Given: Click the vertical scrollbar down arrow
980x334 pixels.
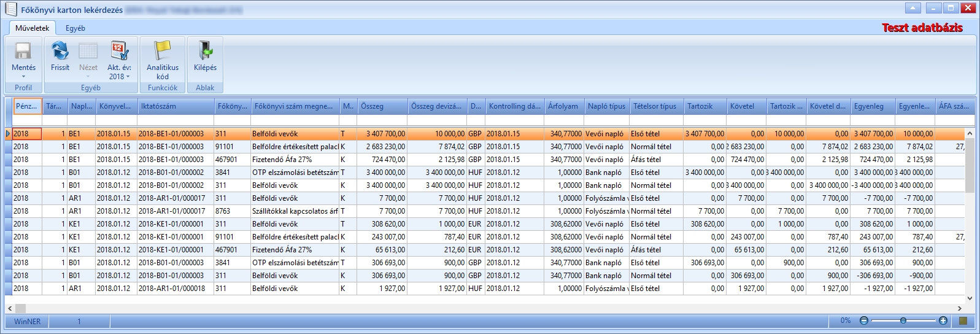Looking at the screenshot, I should [970, 298].
